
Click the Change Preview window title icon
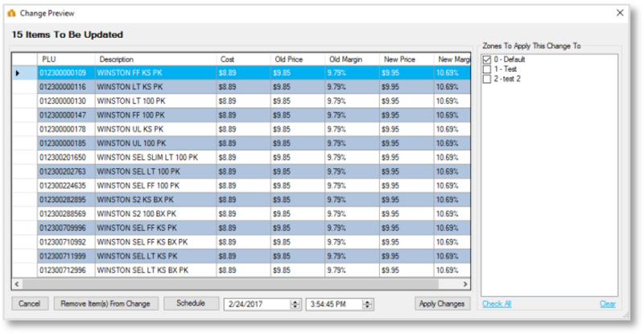pos(11,13)
